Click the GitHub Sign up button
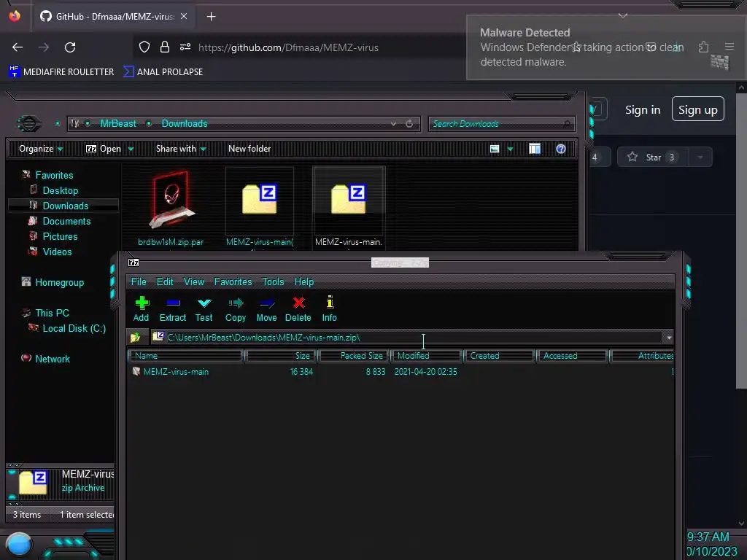This screenshot has width=747, height=560. 698,109
